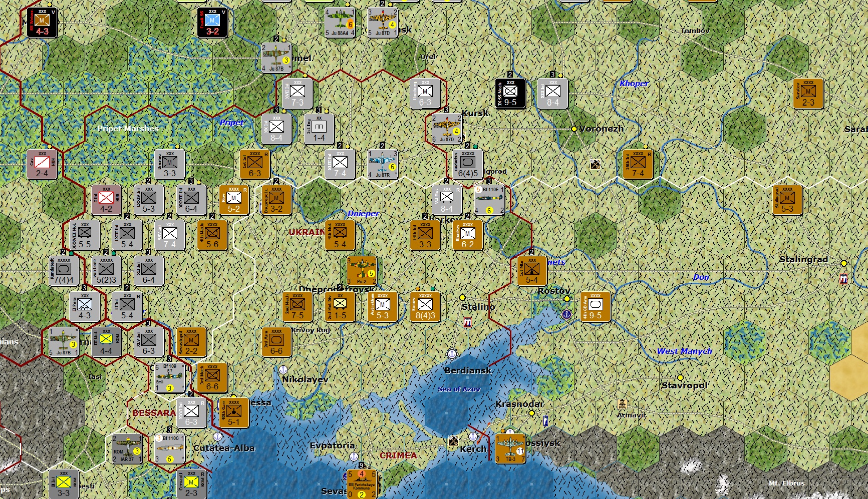The image size is (868, 499).
Task: Click the Soviet 2nd Mech 7-5 counter
Action: tap(298, 306)
